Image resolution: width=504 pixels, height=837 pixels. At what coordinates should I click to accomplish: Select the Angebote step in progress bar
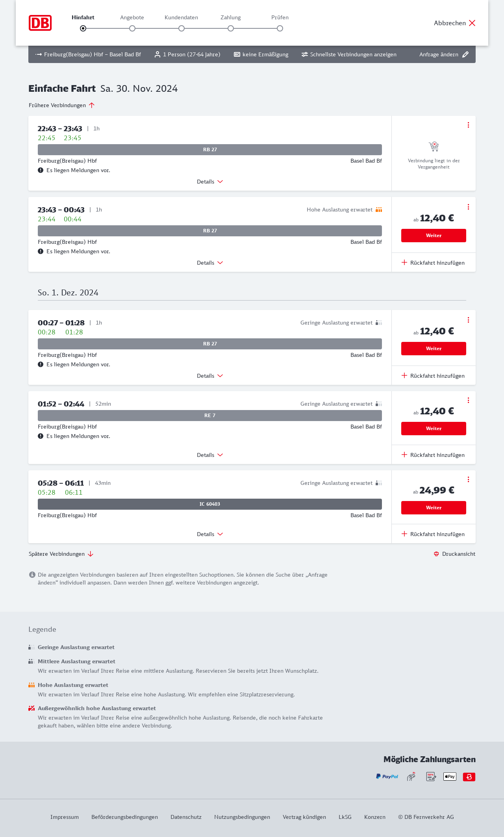coord(132,28)
